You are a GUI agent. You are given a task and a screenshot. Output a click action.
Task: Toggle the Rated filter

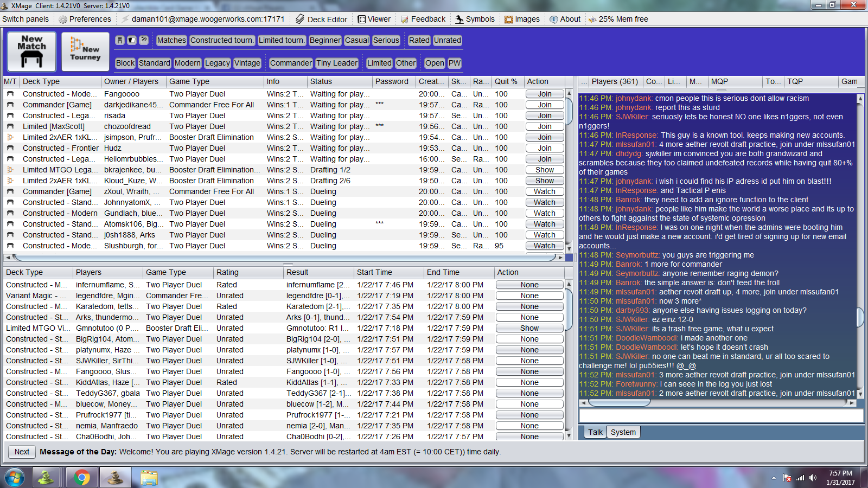[x=419, y=40]
